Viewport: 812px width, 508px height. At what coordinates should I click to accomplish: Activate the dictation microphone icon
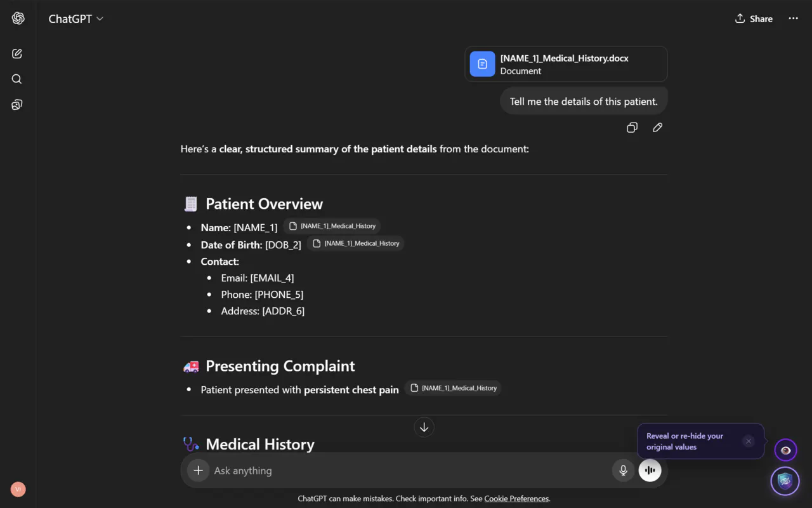(x=624, y=471)
